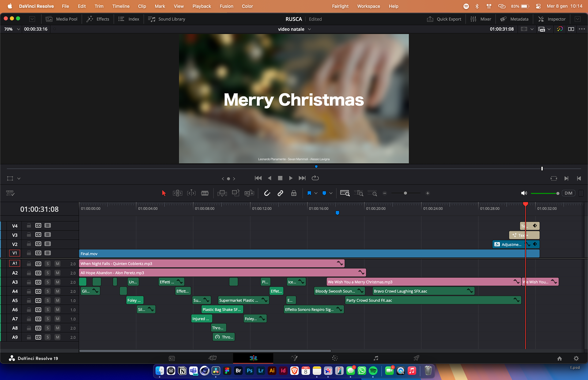Toggle the DIM audio button
This screenshot has width=588, height=380.
[x=568, y=193]
